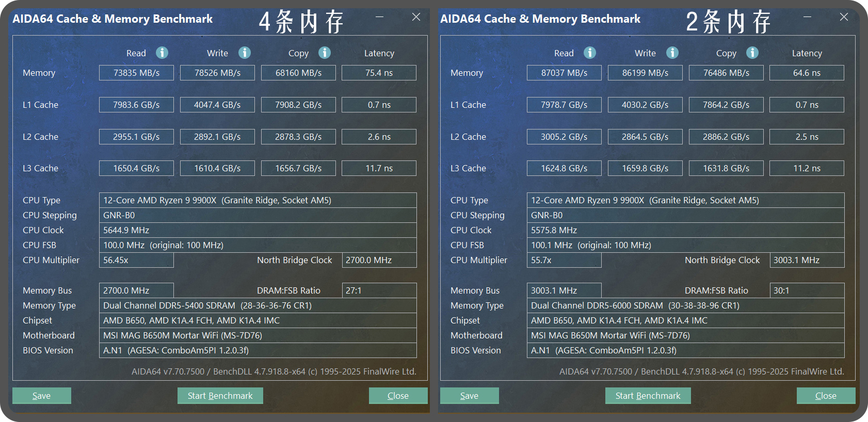Select Memory Read value 73835 MB/s

136,73
